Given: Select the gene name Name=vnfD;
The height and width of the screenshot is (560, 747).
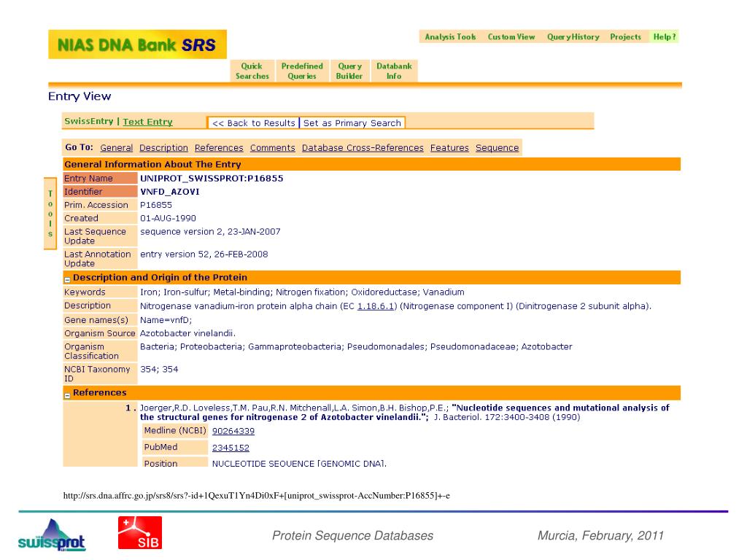Looking at the screenshot, I should (166, 320).
